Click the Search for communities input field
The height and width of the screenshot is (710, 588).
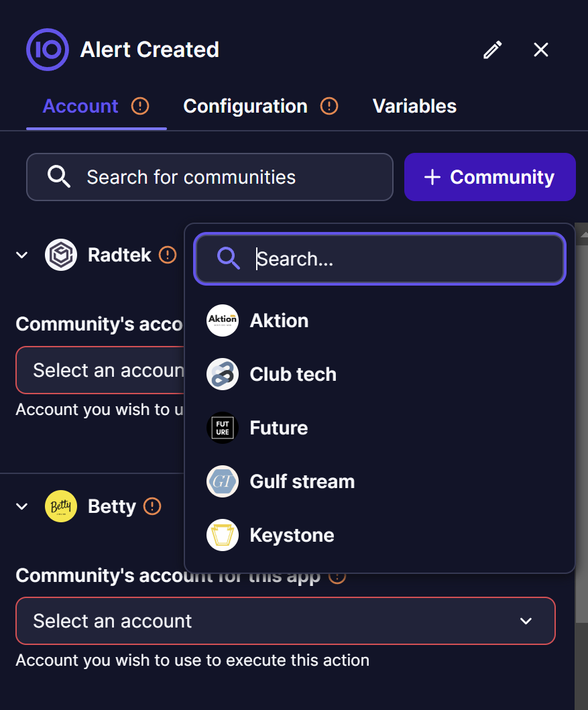(x=210, y=177)
